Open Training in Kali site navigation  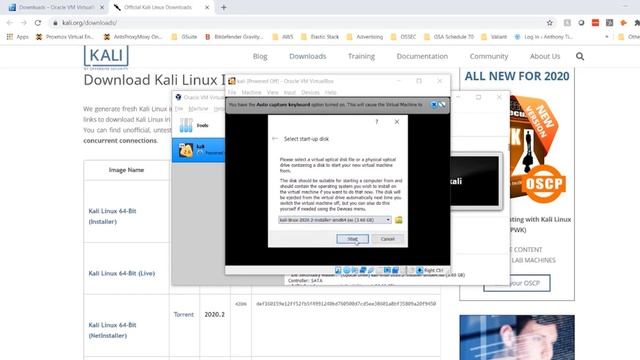[361, 56]
